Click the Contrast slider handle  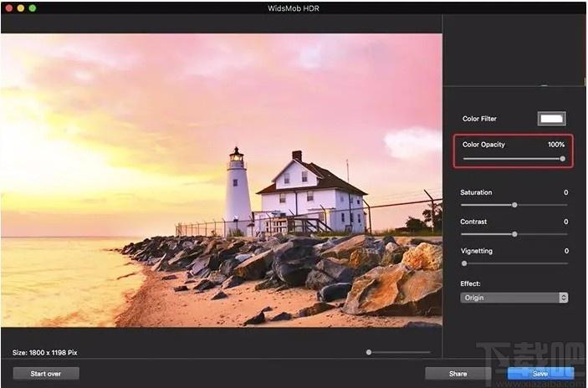514,234
